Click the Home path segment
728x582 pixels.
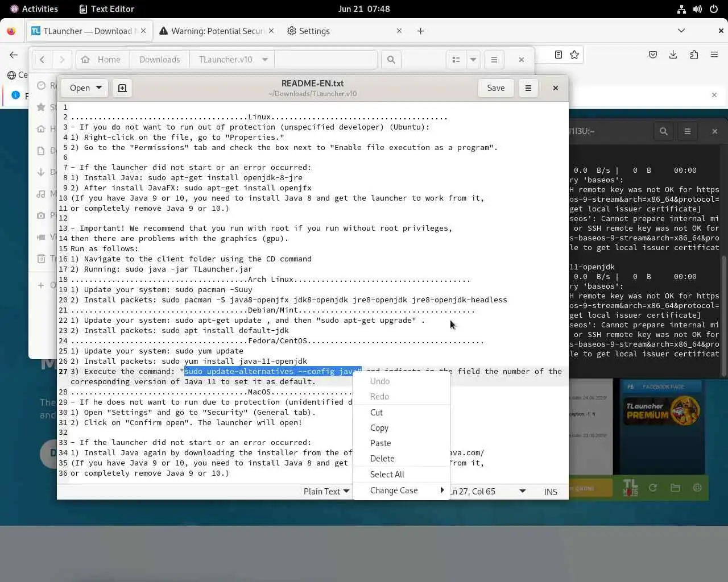point(101,60)
